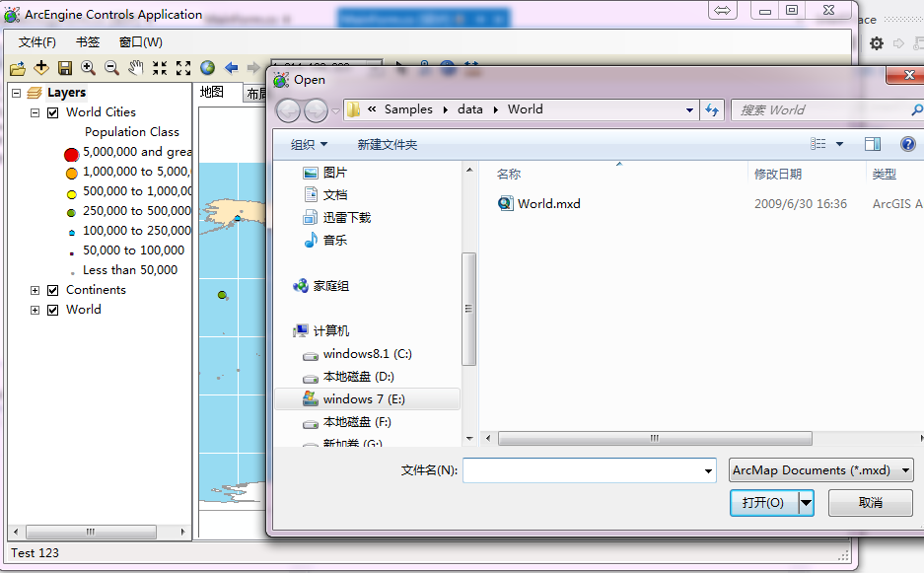924x573 pixels.
Task: Toggle the World layer checkbox
Action: point(53,310)
